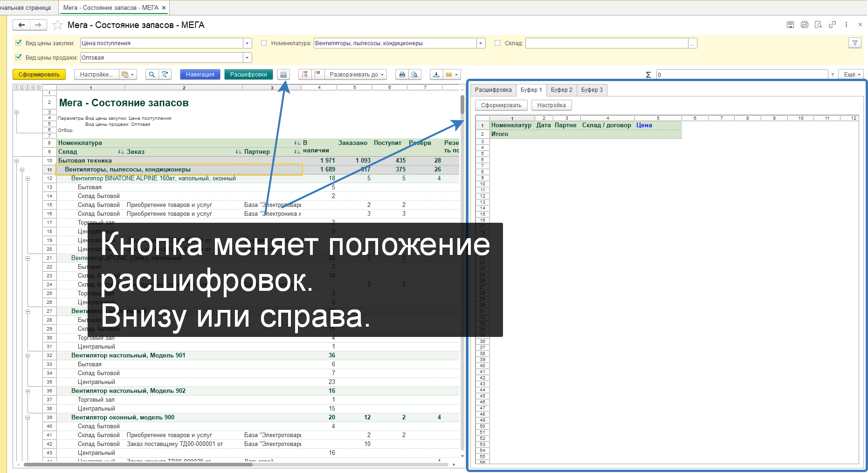Open Настройки... button

point(96,75)
